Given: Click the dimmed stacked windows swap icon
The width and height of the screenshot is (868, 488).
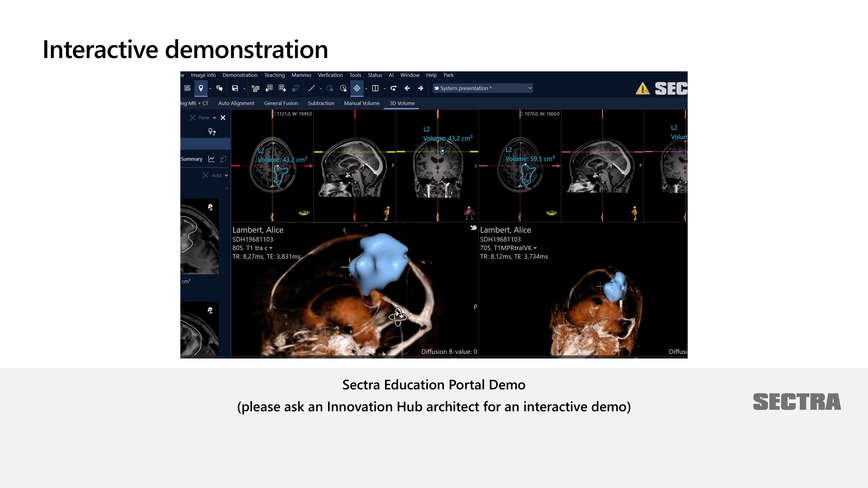Looking at the screenshot, I should point(296,88).
